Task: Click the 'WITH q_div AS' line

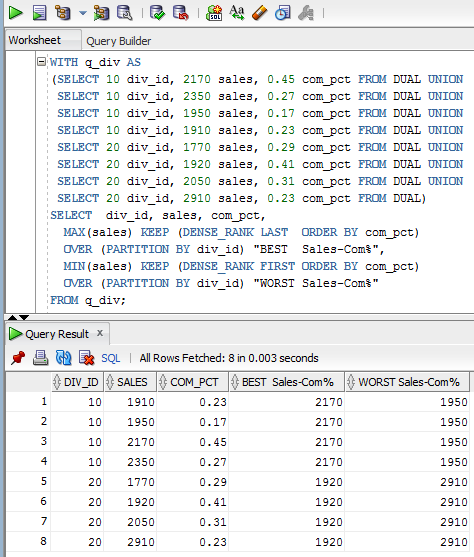Action: click(x=95, y=63)
